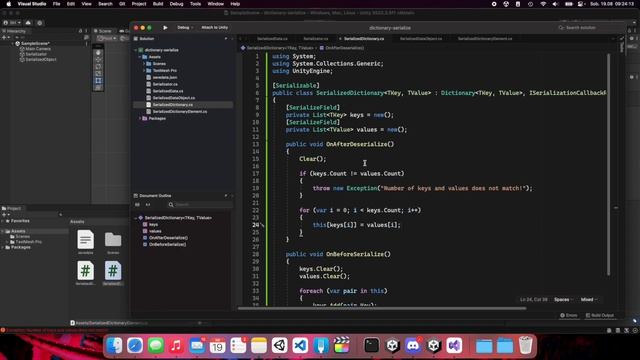Collapse the Assets folder in Solution
Screen dimensions: 640x360
[140, 57]
